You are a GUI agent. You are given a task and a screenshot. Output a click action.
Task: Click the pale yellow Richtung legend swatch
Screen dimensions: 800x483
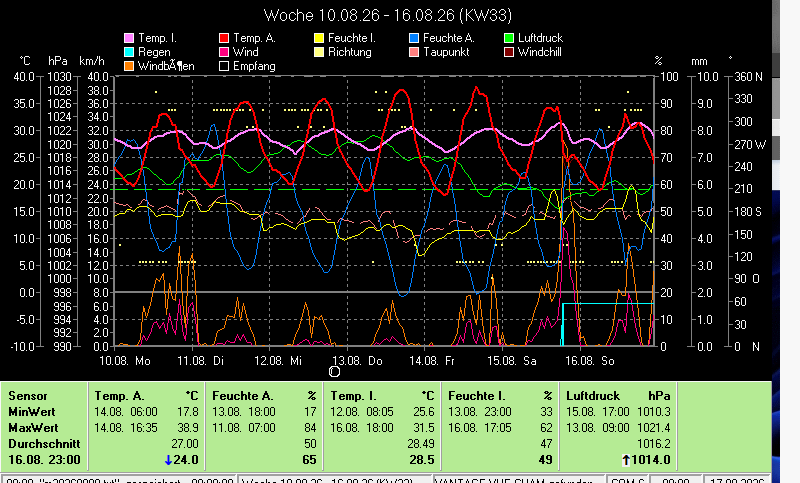[x=319, y=52]
